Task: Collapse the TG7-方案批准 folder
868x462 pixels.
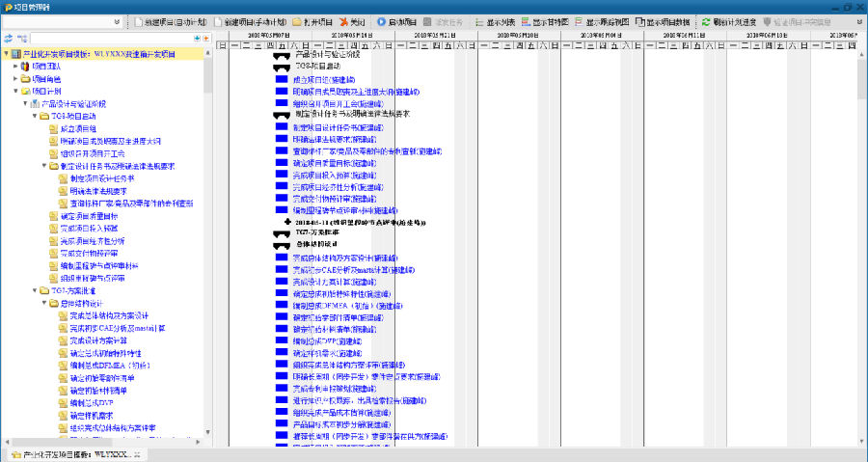Action: [35, 290]
